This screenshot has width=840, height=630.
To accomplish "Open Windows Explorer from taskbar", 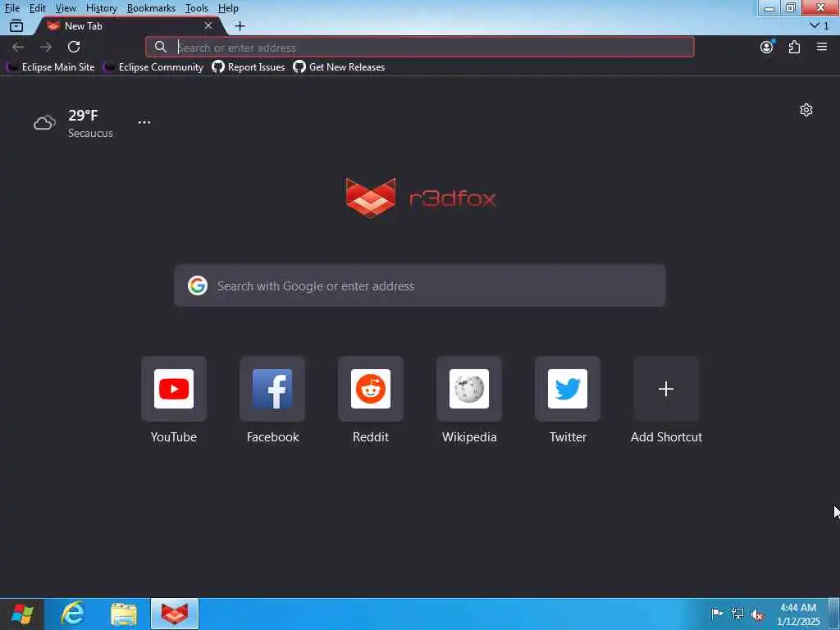I will tap(124, 614).
